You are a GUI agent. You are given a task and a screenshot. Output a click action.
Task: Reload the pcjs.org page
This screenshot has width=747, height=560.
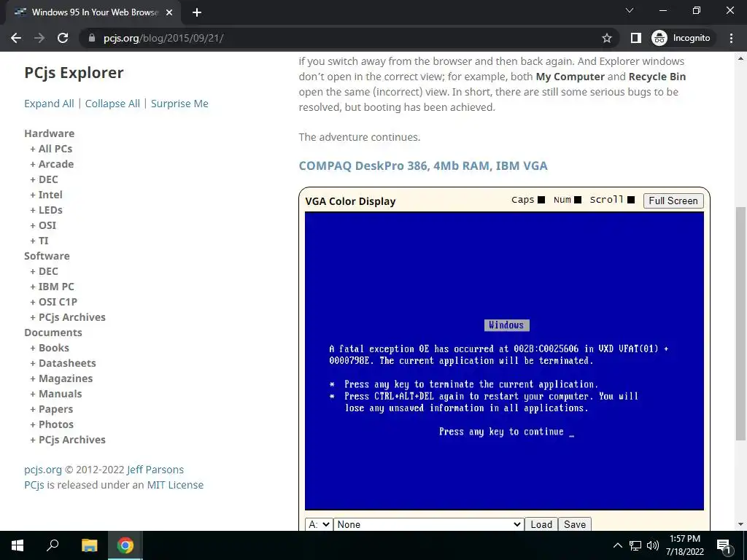click(x=63, y=38)
